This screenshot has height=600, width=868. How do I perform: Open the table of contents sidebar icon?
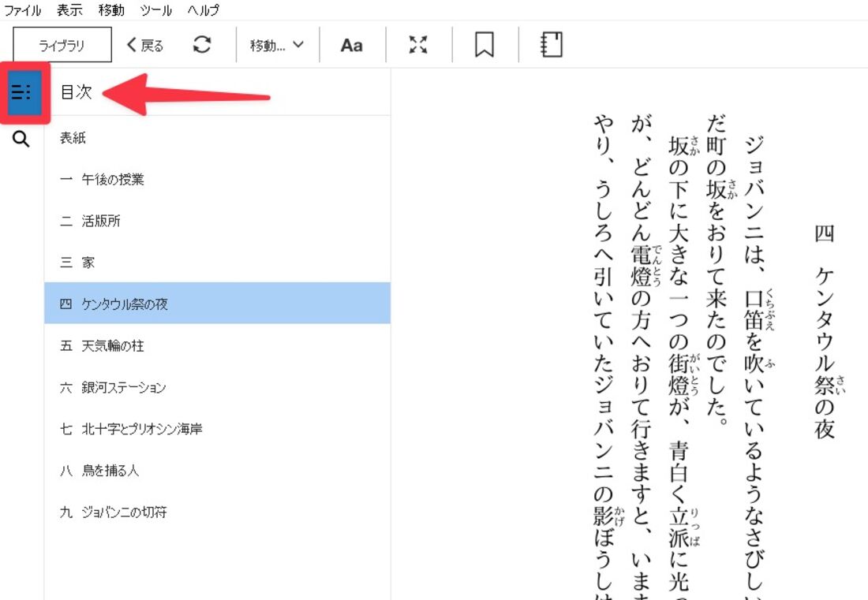pos(23,92)
